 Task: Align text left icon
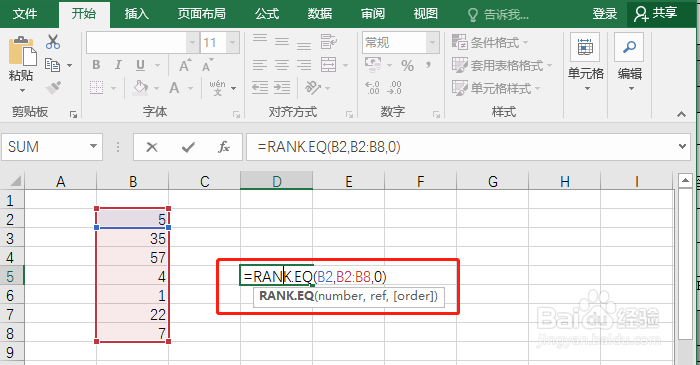pos(260,65)
